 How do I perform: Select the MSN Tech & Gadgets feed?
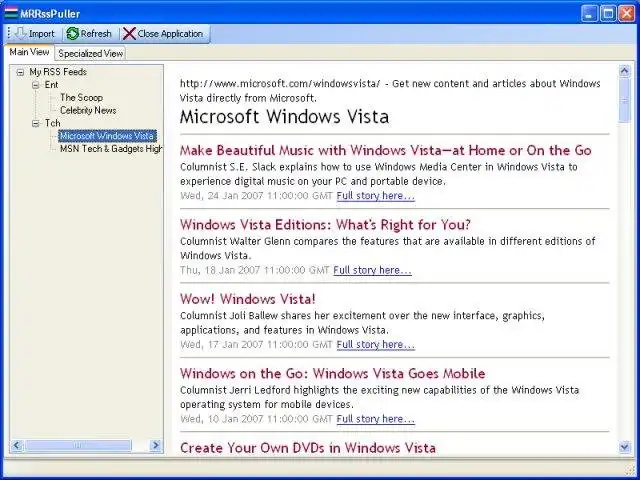coord(111,149)
